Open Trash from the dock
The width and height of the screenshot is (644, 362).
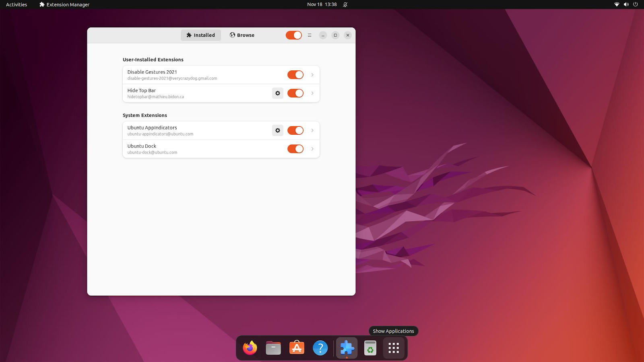[x=370, y=348]
